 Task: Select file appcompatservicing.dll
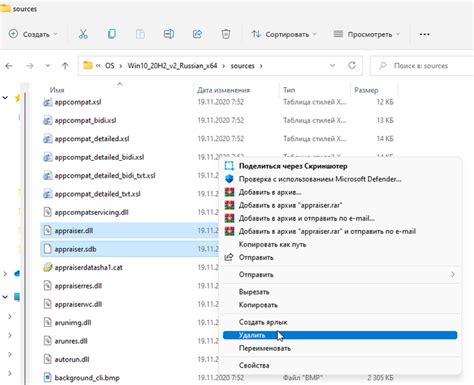pyautogui.click(x=91, y=212)
